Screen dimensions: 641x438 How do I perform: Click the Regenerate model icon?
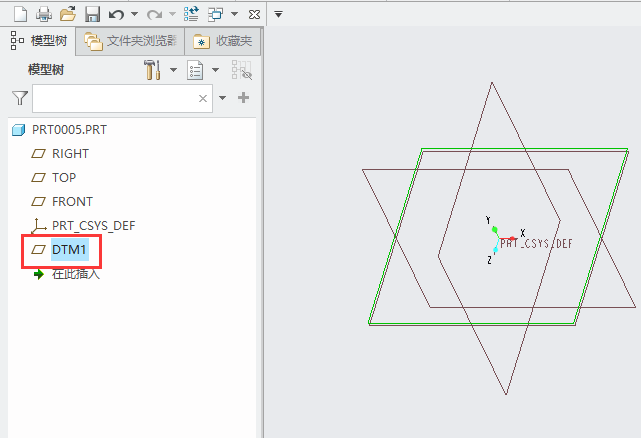click(191, 14)
